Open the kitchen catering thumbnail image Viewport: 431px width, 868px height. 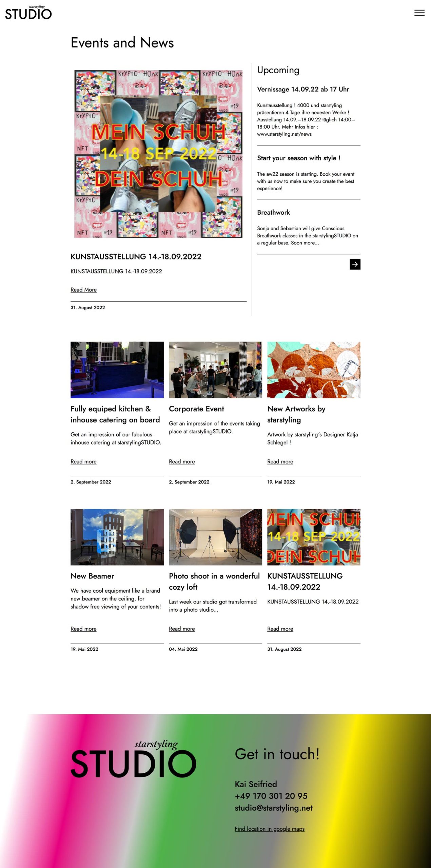click(x=117, y=370)
